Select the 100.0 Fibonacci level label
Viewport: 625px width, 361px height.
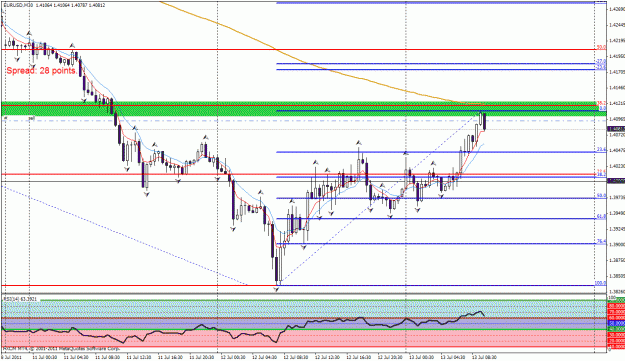pyautogui.click(x=600, y=283)
